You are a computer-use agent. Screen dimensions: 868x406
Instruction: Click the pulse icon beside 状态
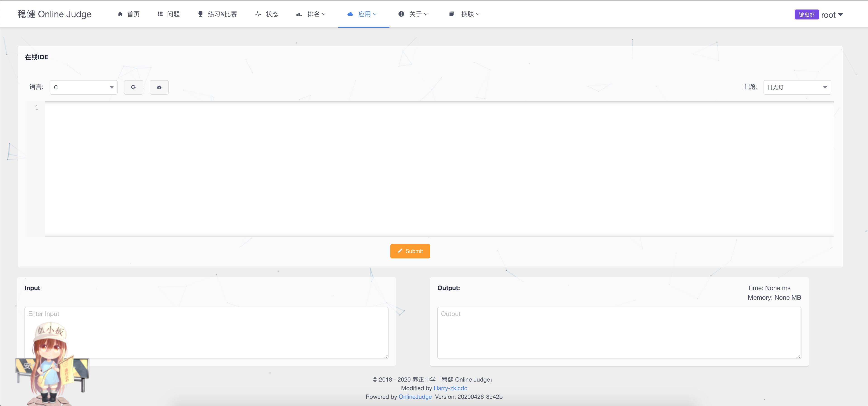pyautogui.click(x=258, y=14)
